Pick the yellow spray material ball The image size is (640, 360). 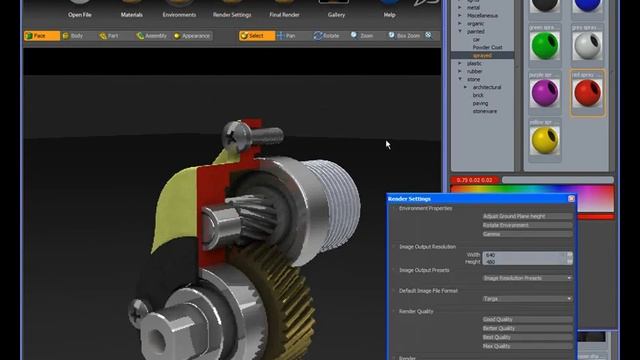click(x=545, y=140)
